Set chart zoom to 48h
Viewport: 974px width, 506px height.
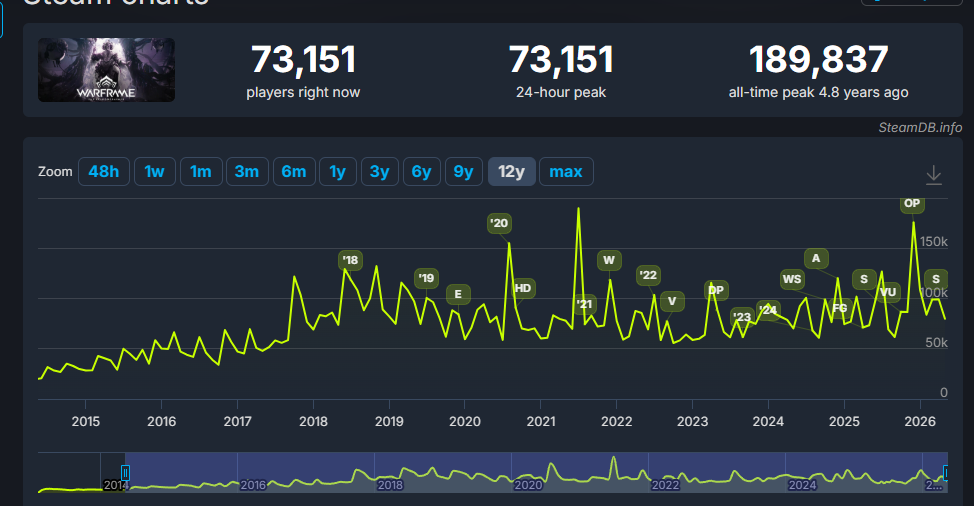(x=104, y=171)
